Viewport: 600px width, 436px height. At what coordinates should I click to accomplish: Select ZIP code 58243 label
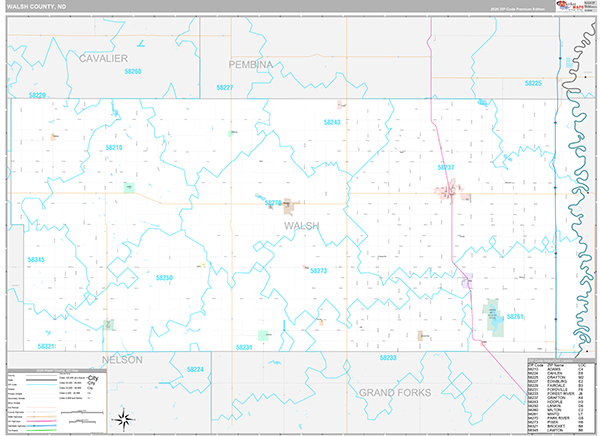coord(332,122)
